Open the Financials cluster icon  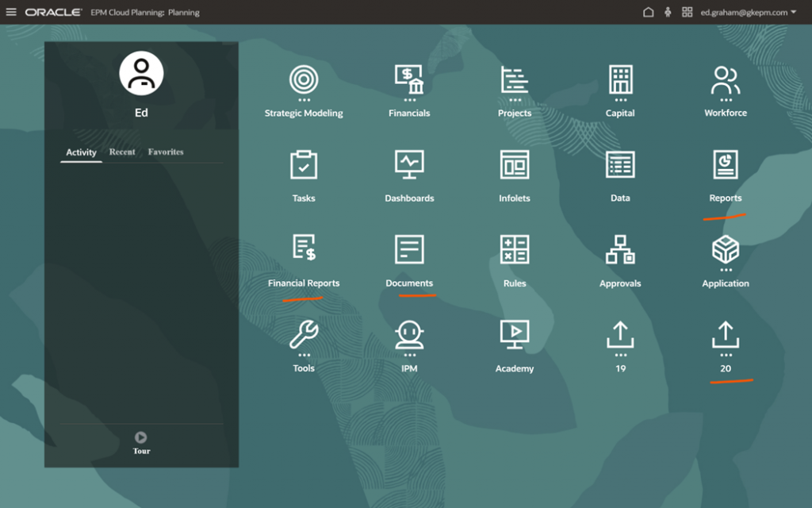click(x=409, y=79)
